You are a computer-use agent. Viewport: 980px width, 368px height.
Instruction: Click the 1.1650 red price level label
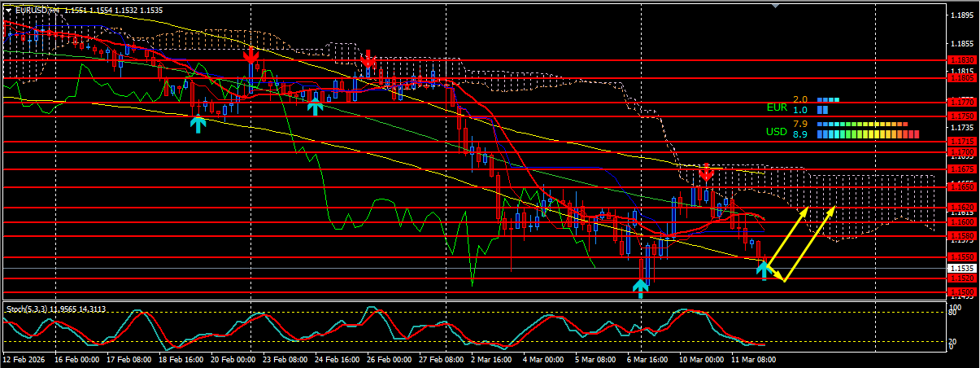963,186
